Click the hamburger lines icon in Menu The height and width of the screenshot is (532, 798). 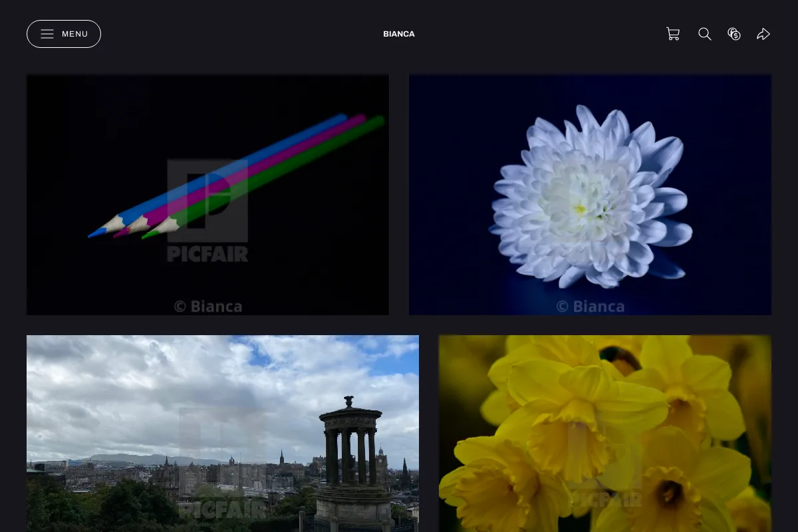[x=47, y=34]
